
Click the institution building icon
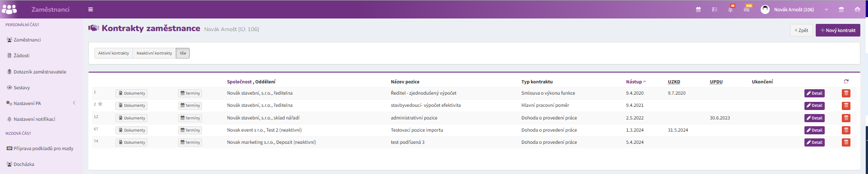point(841,9)
